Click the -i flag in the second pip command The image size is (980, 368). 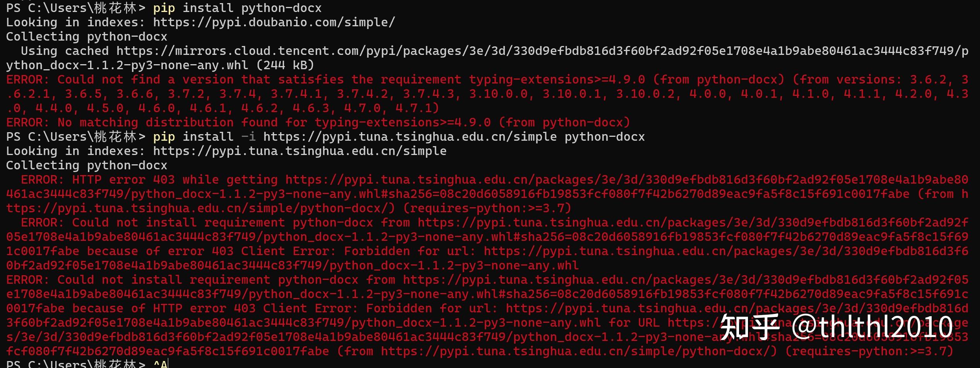(248, 137)
